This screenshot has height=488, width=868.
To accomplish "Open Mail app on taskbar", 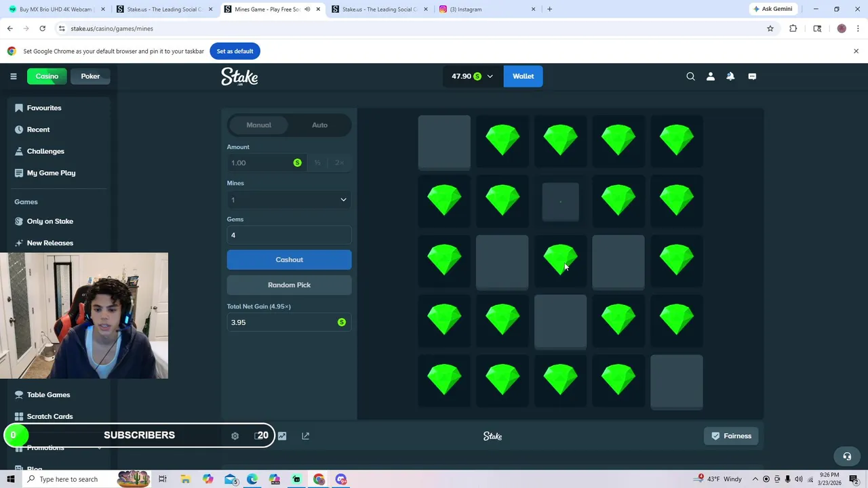I will click(231, 479).
